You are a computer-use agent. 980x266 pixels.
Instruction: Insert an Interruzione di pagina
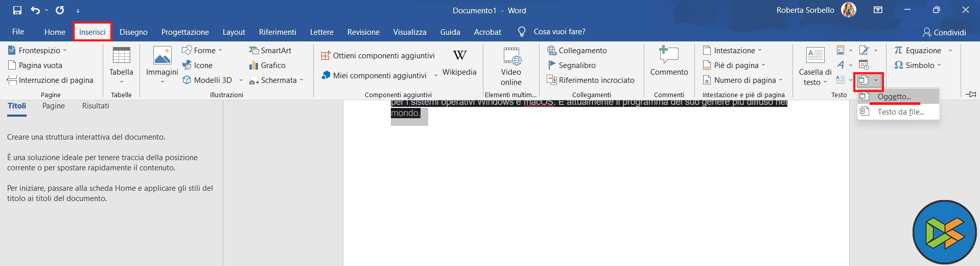click(x=50, y=80)
